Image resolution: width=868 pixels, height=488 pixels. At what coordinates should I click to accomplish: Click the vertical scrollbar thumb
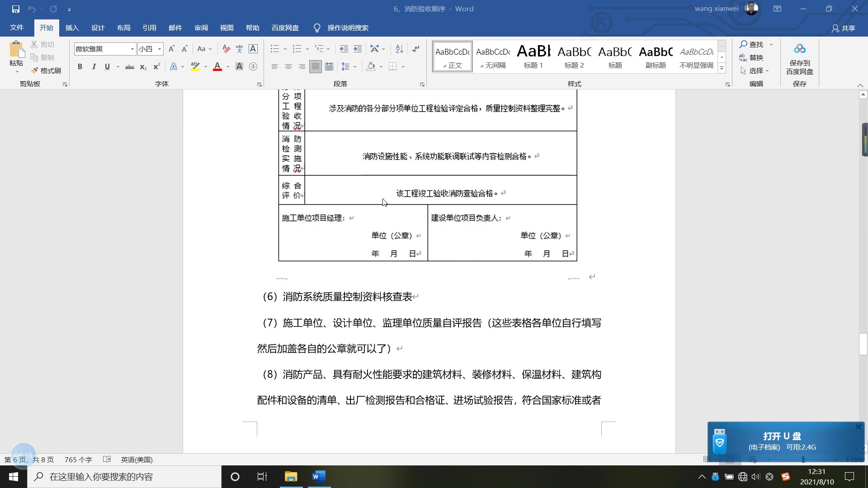pyautogui.click(x=863, y=344)
